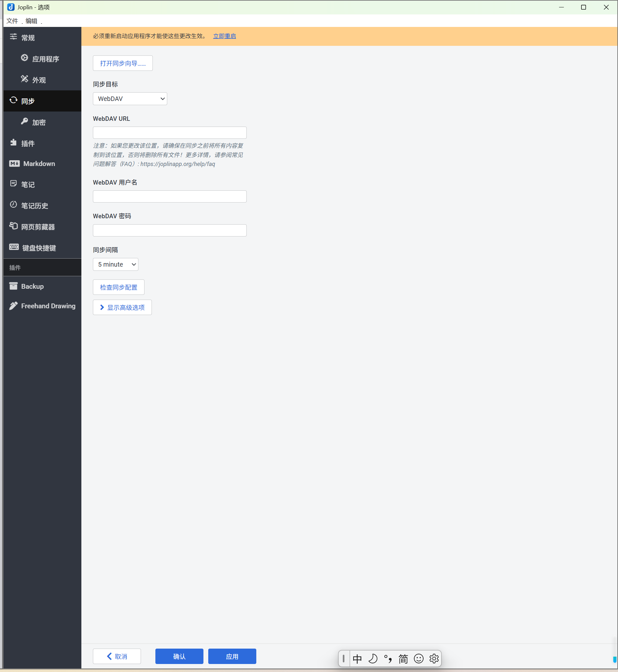Click the 取消 cancel button
Viewport: 618px width, 672px height.
117,656
